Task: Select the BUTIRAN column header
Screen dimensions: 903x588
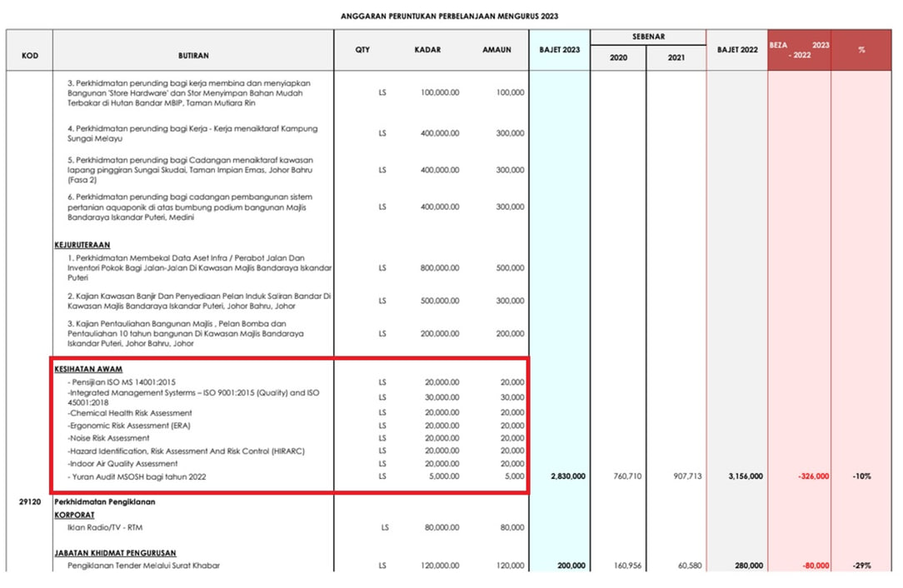Action: (193, 55)
